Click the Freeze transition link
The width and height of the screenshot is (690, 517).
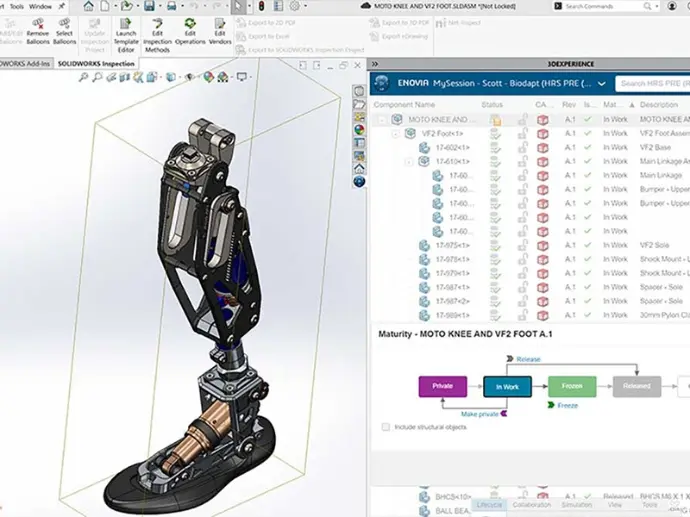point(567,405)
